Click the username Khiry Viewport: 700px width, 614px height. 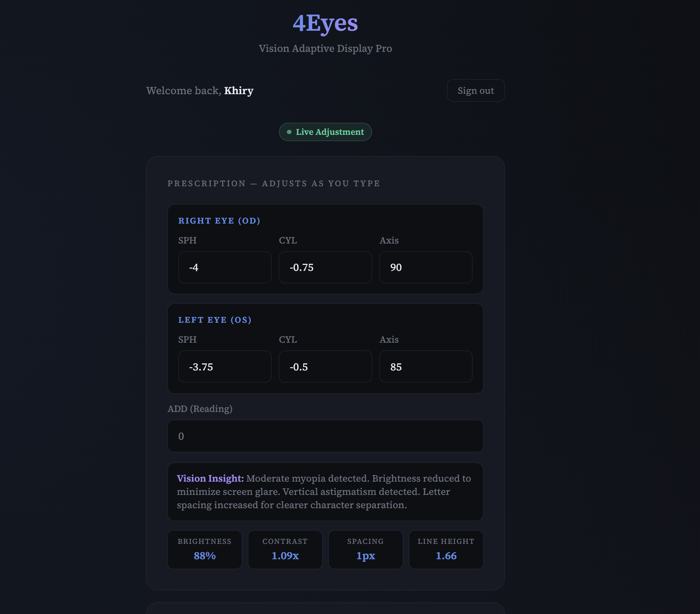pyautogui.click(x=239, y=91)
